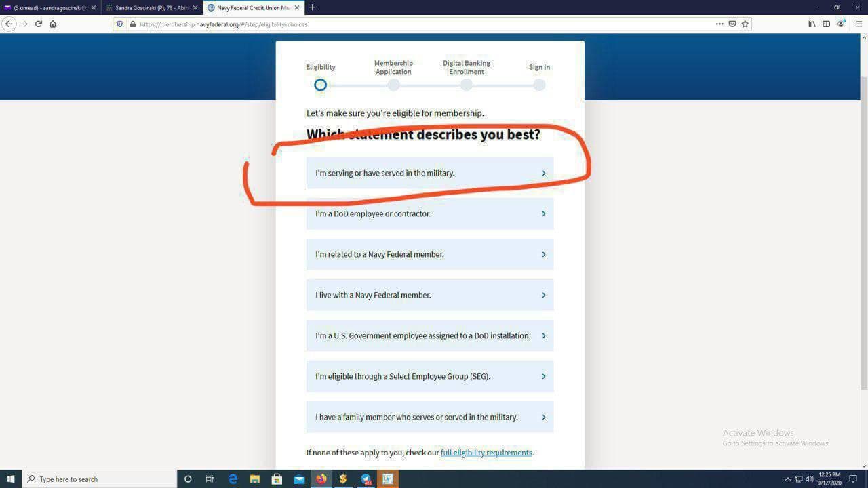Open the full eligibility requirements link
This screenshot has width=868, height=488.
click(x=486, y=453)
